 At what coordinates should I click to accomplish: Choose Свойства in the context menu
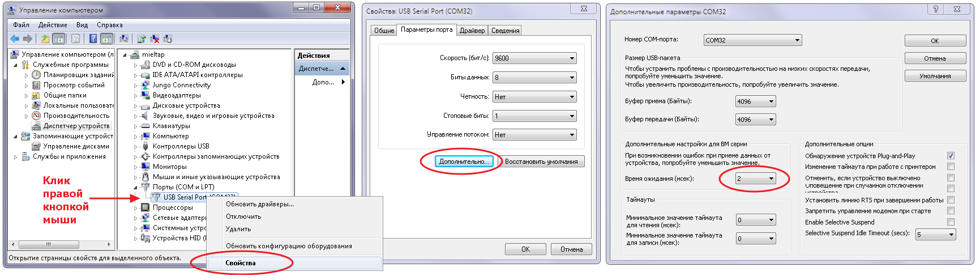point(241,263)
